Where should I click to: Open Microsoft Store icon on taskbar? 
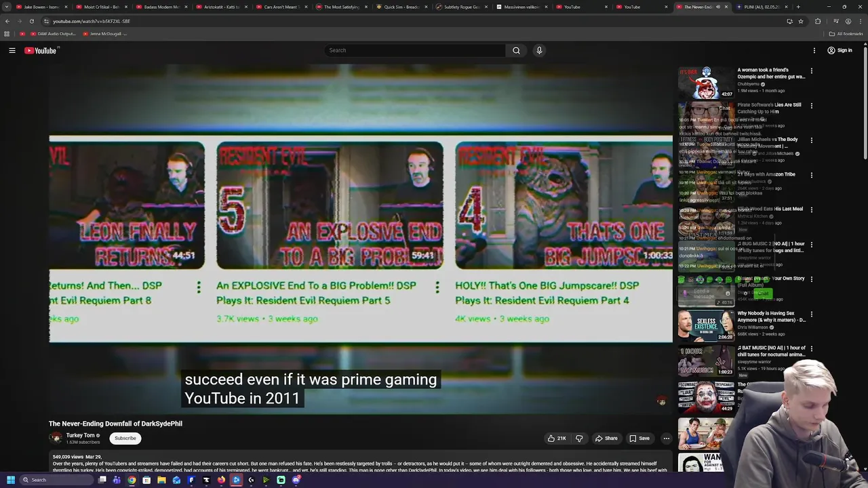(146, 480)
